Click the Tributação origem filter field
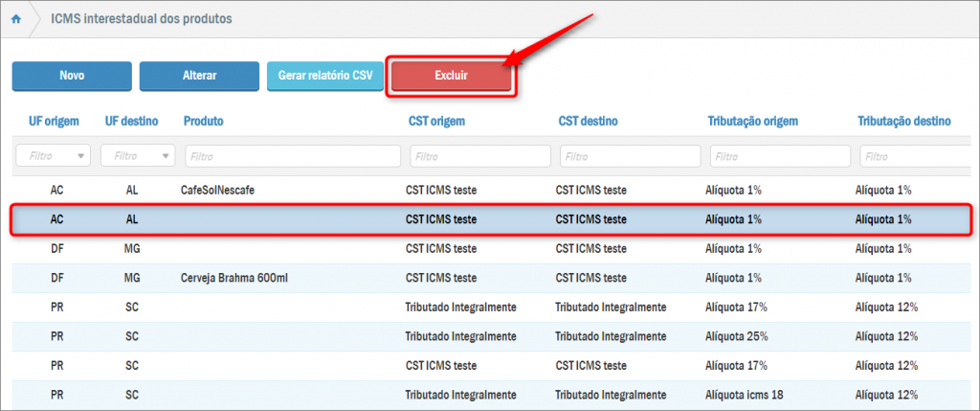The width and height of the screenshot is (980, 411). pos(780,156)
